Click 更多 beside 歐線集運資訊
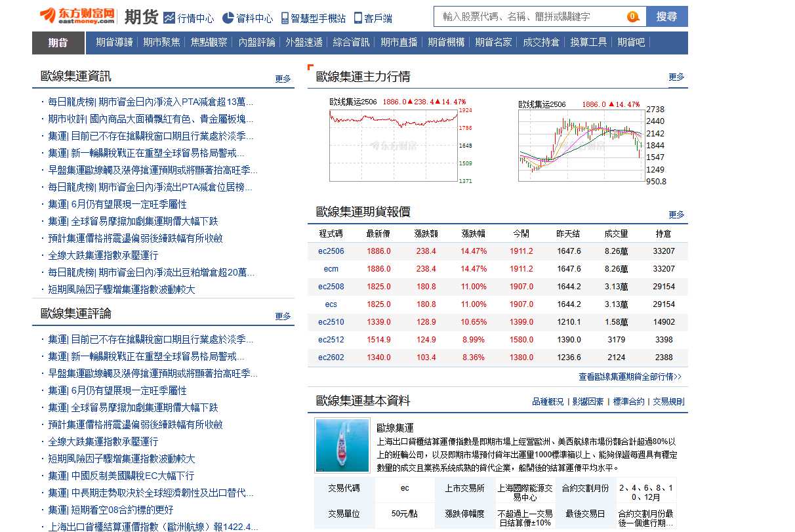795x532 pixels. coord(283,79)
